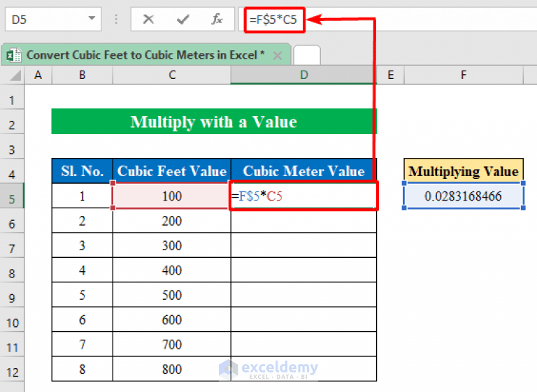Image resolution: width=537 pixels, height=392 pixels.
Task: Select the cell with value 400
Action: [x=172, y=270]
